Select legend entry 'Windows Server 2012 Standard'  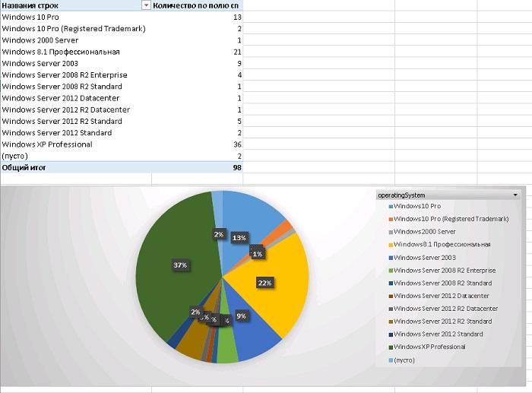(x=438, y=334)
